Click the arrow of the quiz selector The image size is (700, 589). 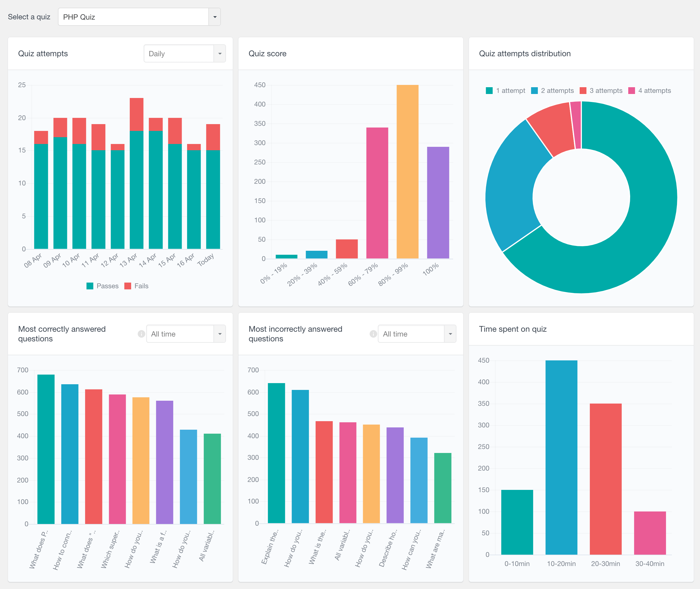pos(215,17)
